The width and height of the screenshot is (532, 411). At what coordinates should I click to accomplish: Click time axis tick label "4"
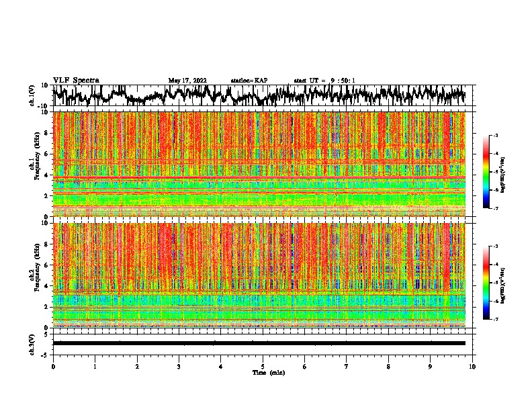(220, 367)
